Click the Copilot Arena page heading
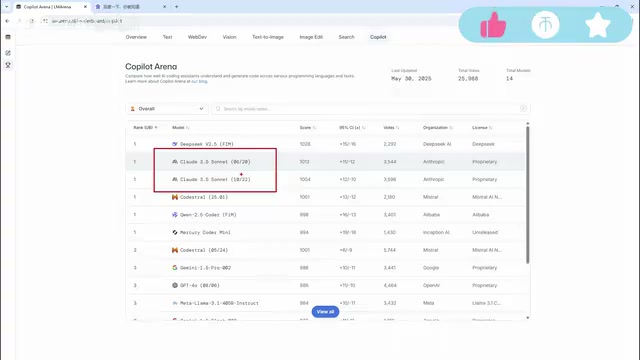 (x=151, y=67)
